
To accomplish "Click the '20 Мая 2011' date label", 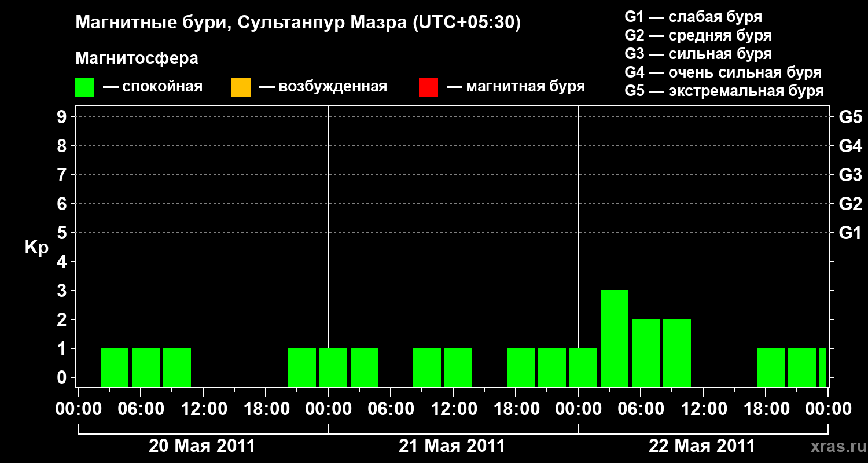I will click(x=202, y=446).
